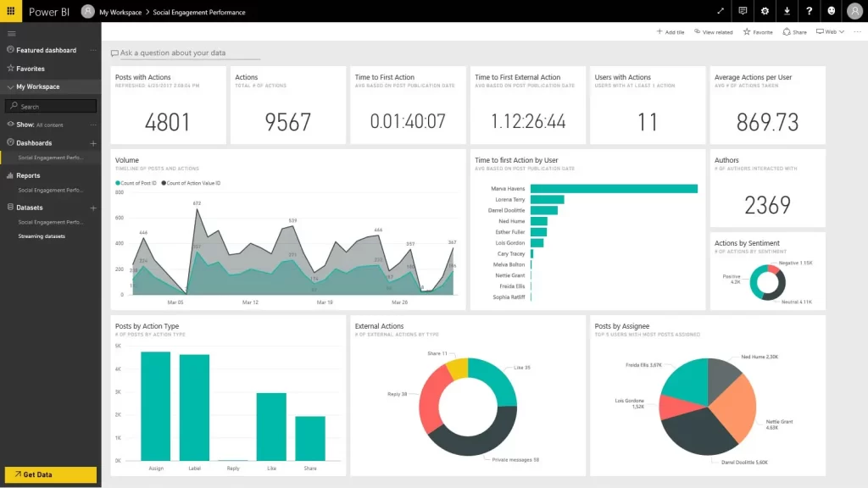Open the notifications icon in the top bar
Screen dimensions: 868x488
click(743, 11)
